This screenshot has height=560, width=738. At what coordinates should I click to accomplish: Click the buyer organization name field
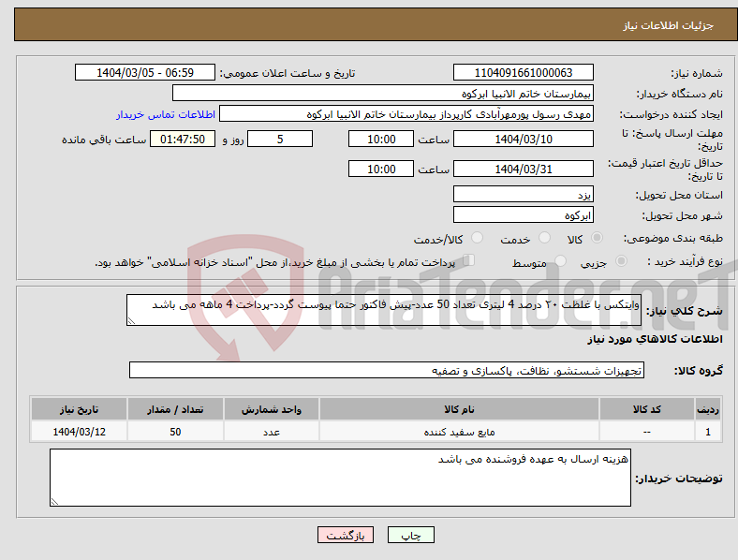pyautogui.click(x=383, y=93)
